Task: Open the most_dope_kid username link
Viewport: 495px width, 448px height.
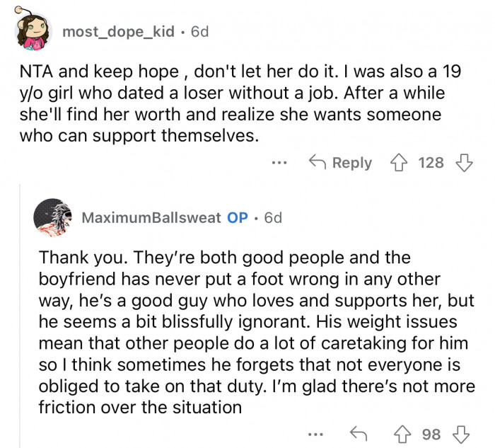Action: (117, 31)
